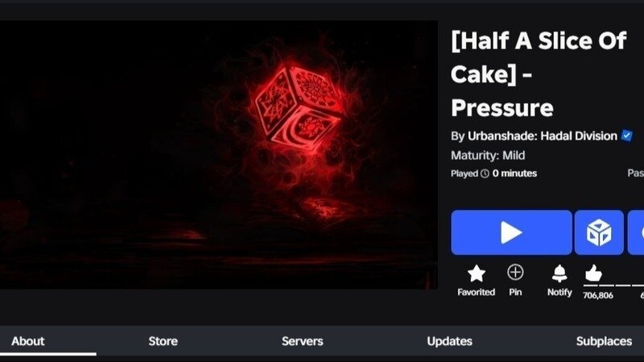
Task: Open the About tab
Action: click(x=28, y=341)
